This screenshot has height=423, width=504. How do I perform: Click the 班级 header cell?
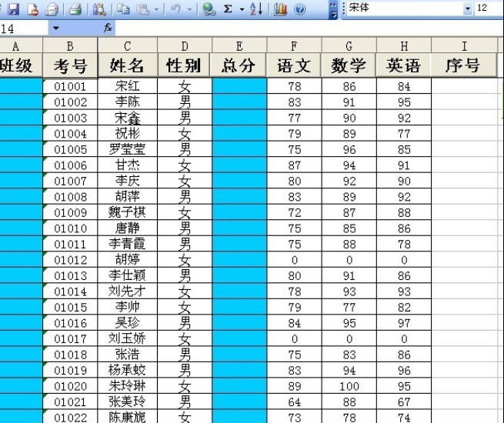click(x=21, y=65)
